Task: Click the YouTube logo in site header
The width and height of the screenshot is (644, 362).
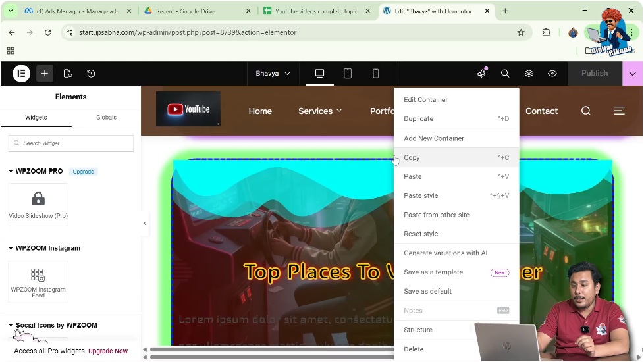Action: pyautogui.click(x=188, y=109)
